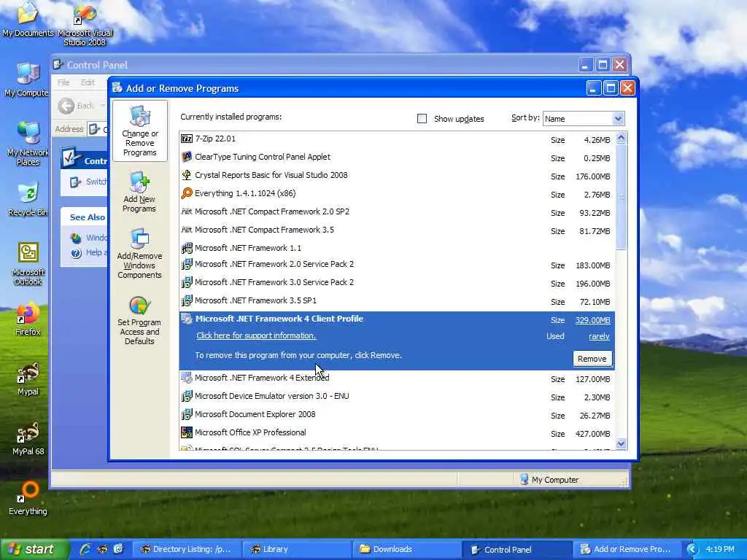
Task: Click scroll down arrow in programs list
Action: [x=622, y=444]
